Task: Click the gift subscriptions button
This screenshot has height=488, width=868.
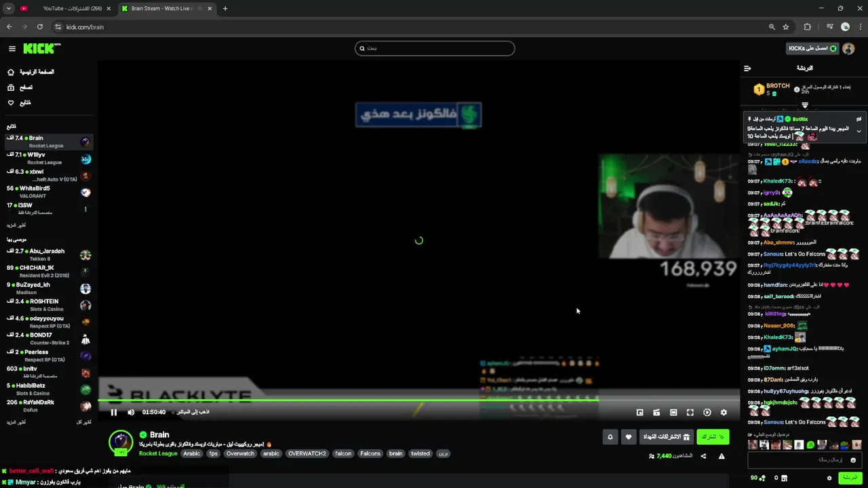Action: (666, 437)
